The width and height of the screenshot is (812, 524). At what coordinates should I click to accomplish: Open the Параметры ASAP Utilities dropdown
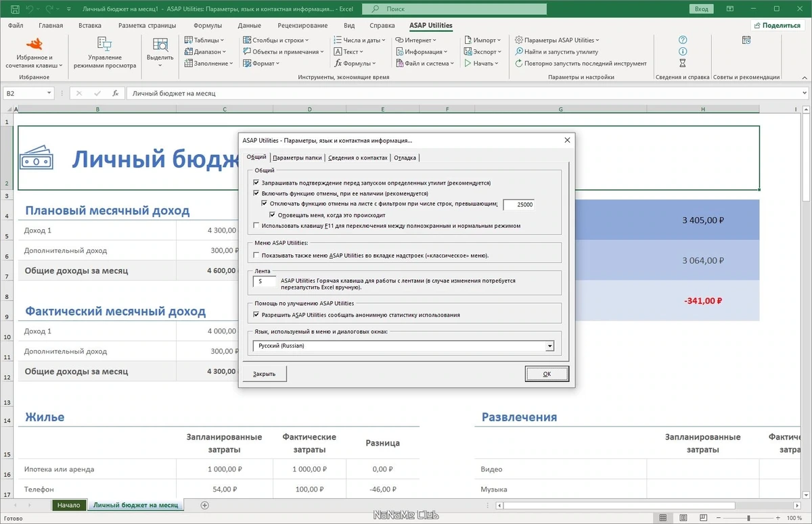tap(557, 40)
